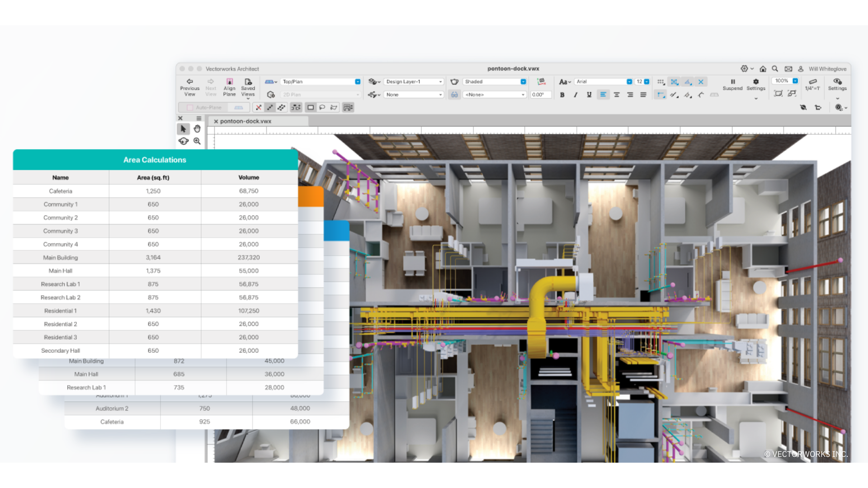Image resolution: width=868 pixels, height=488 pixels.
Task: Open the 100% zoom level dropdown
Action: (x=787, y=81)
